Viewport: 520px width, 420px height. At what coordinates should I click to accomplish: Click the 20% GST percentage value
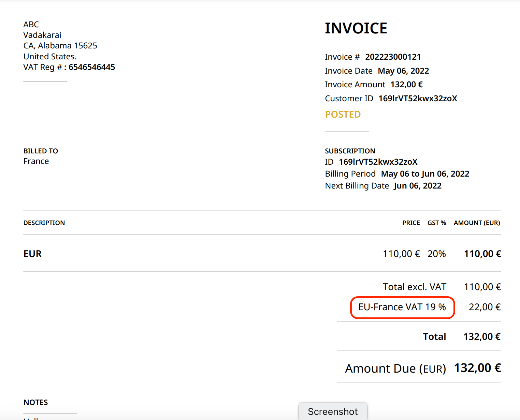tap(436, 254)
